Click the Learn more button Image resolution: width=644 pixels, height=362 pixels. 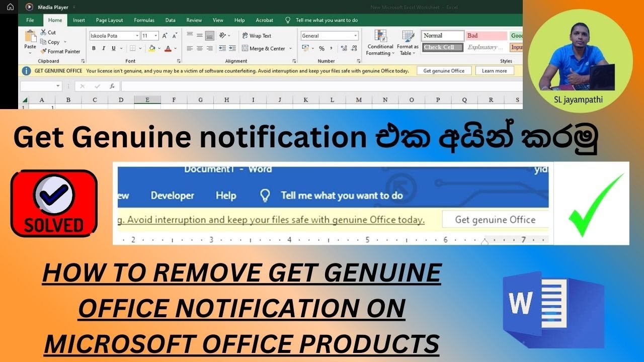pyautogui.click(x=494, y=71)
